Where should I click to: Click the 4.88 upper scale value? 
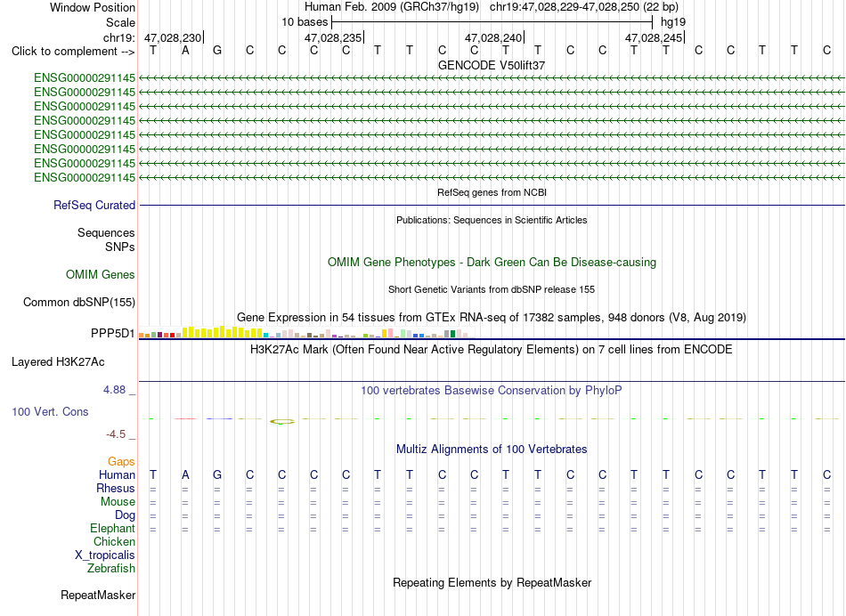pyautogui.click(x=114, y=390)
